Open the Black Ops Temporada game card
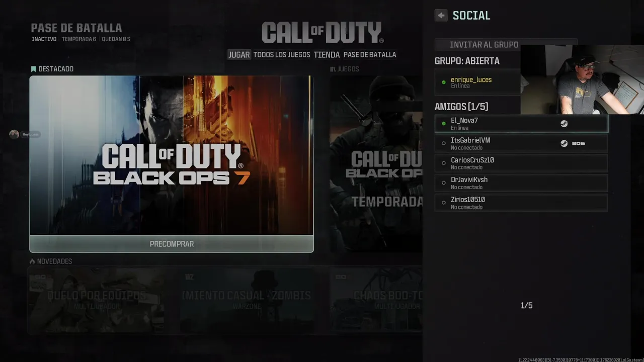The width and height of the screenshot is (644, 362). [x=376, y=164]
